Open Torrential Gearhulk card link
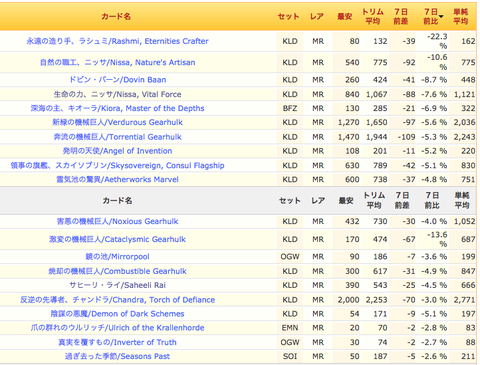 pos(117,137)
